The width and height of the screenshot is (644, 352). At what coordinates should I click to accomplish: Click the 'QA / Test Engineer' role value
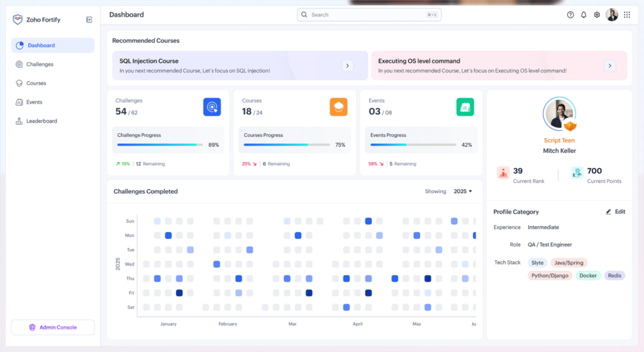(x=550, y=245)
